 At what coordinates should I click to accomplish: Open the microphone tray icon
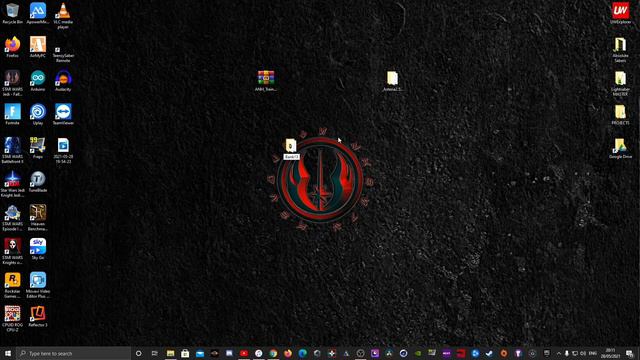[567, 353]
